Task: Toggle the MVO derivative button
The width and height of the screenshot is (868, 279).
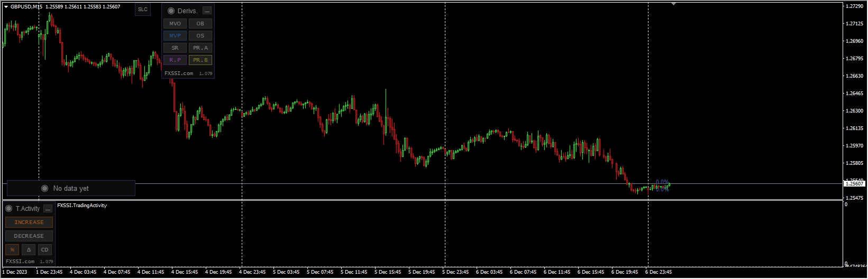Action: tap(175, 24)
